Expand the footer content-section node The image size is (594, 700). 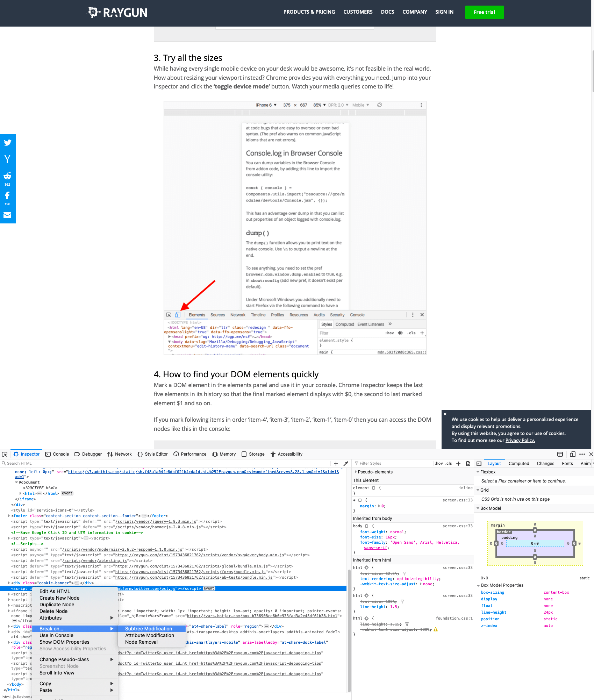pyautogui.click(x=9, y=516)
